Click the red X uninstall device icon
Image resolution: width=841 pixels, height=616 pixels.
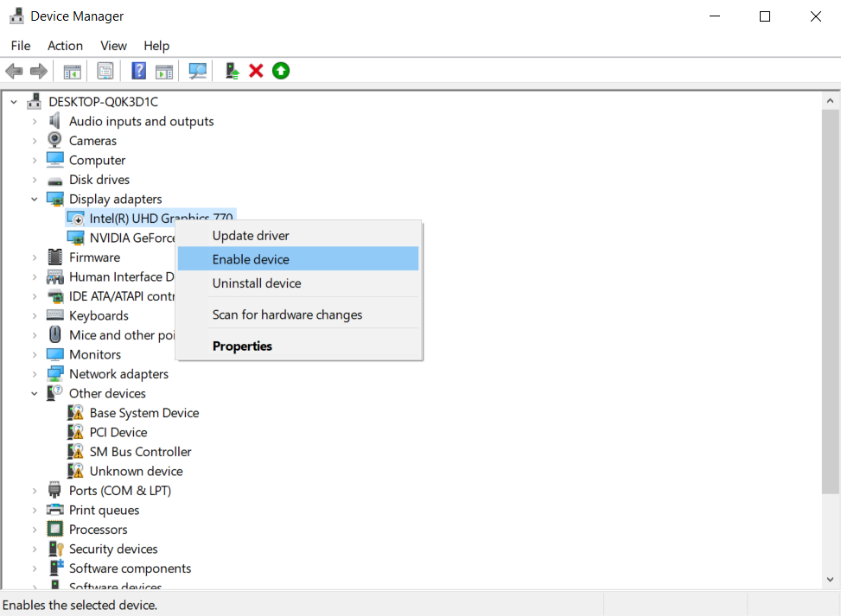256,71
